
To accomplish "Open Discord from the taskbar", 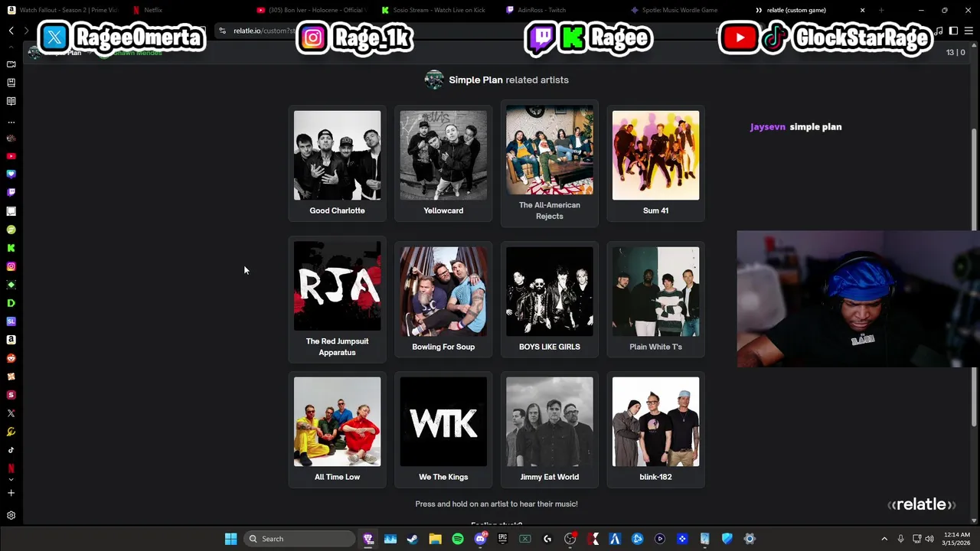I will click(x=480, y=539).
